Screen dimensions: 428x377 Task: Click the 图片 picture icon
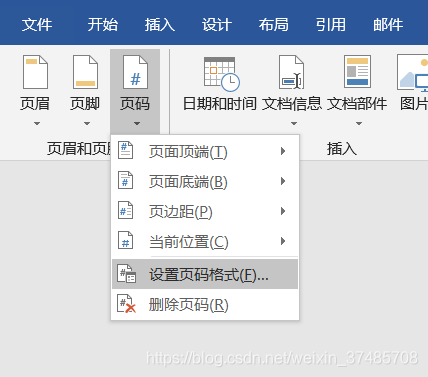coord(412,73)
